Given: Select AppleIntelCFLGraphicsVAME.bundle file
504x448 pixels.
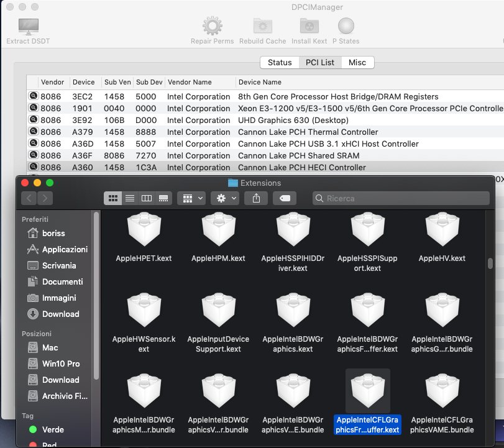Looking at the screenshot, I should point(442,403).
